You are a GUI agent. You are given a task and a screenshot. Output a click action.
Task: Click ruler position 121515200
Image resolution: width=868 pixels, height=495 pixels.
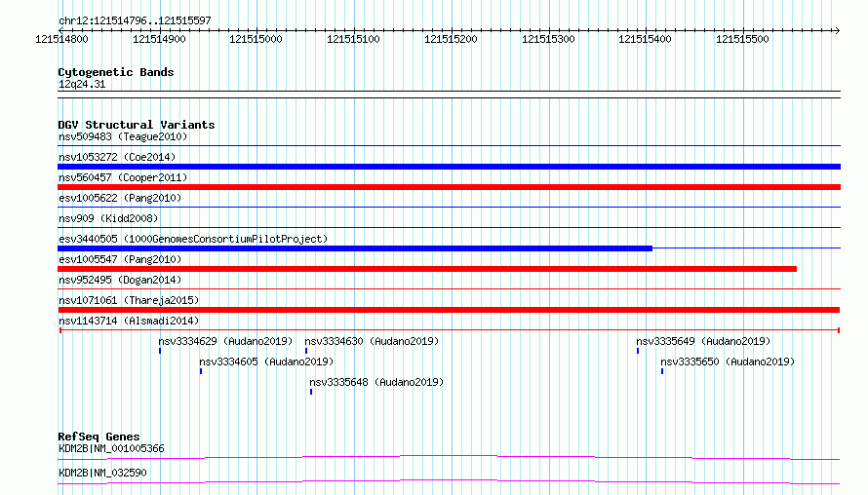pos(451,39)
